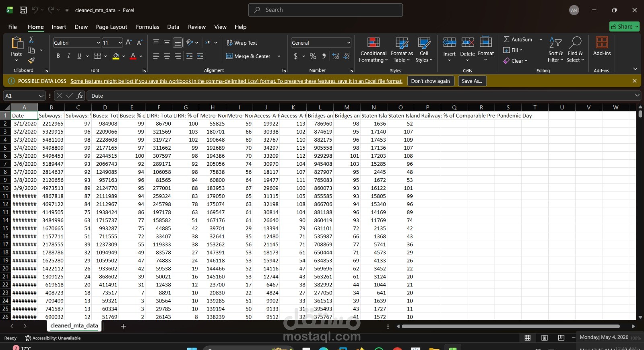
Task: Click the possible data loss message link
Action: [x=236, y=81]
